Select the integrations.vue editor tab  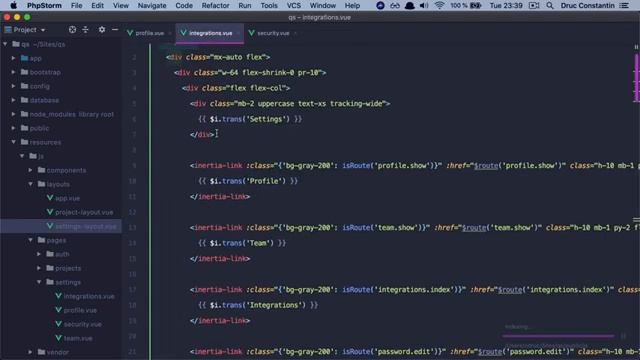tap(210, 33)
